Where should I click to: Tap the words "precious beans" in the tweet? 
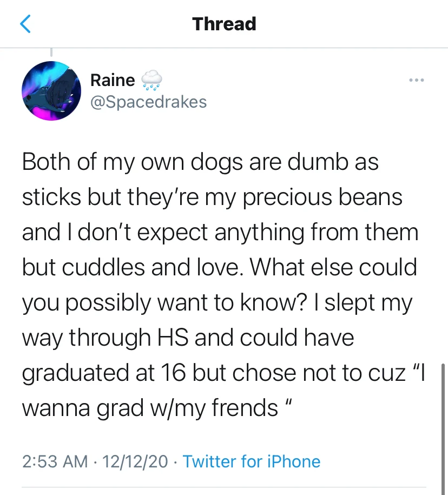coord(322,197)
